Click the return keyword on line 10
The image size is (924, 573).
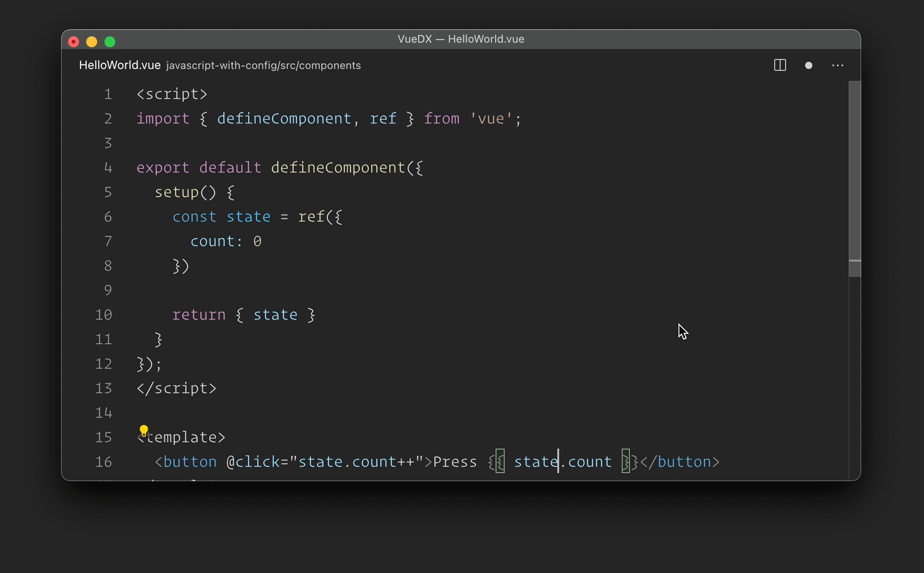[x=199, y=315]
